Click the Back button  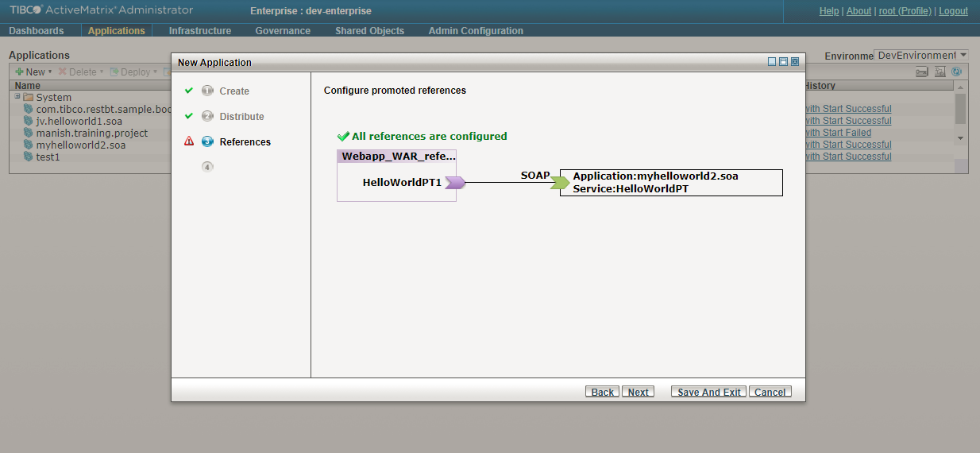pyautogui.click(x=603, y=392)
